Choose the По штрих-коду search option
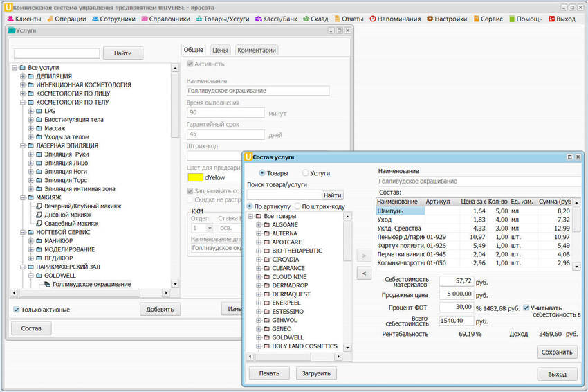 point(297,206)
